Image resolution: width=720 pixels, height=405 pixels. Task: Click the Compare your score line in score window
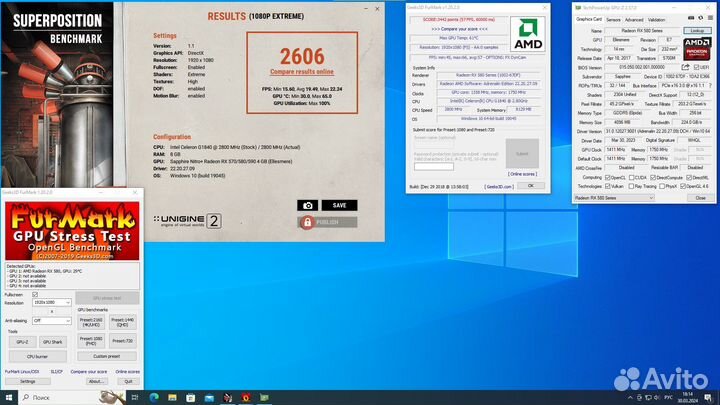point(459,29)
